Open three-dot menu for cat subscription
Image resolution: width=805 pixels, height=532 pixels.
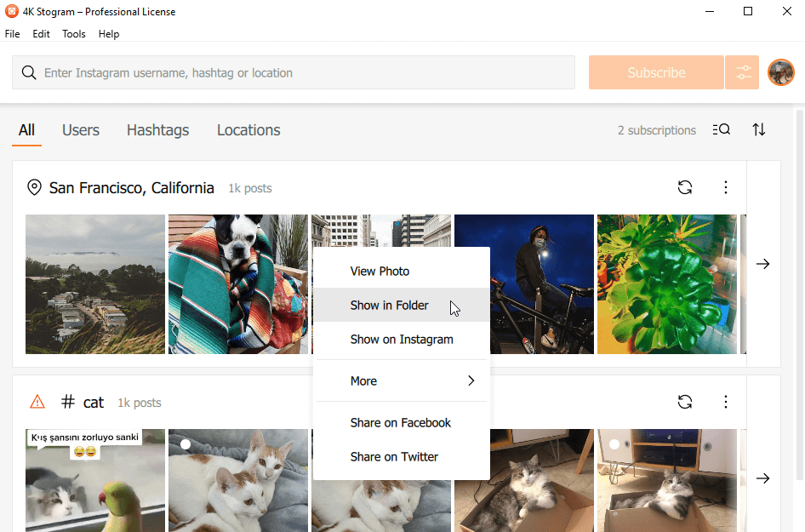point(725,402)
